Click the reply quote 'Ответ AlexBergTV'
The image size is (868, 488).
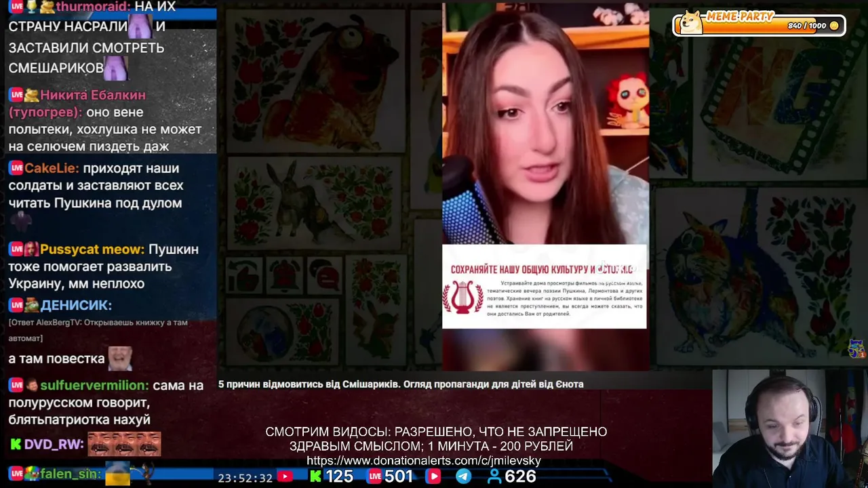(x=98, y=330)
